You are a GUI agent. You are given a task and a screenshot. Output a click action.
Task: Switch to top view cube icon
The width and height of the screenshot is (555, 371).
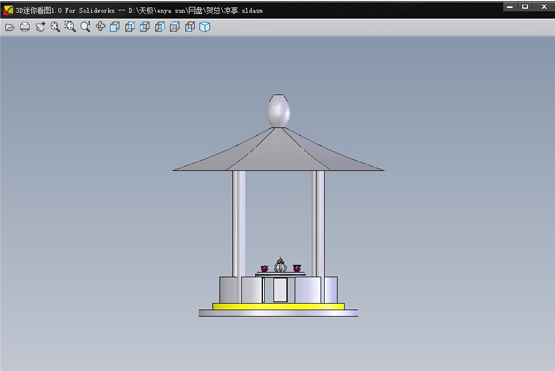click(174, 27)
